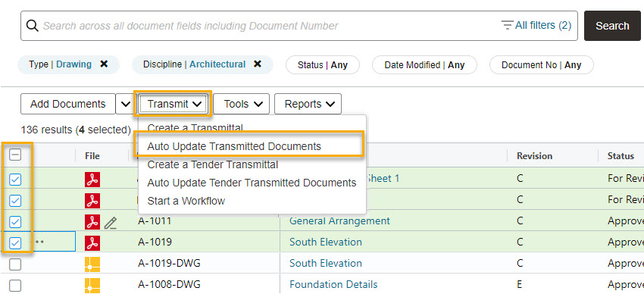Screen dimensions: 644x294
Task: Click the PDF file icon for A-1011
Action: point(92,222)
